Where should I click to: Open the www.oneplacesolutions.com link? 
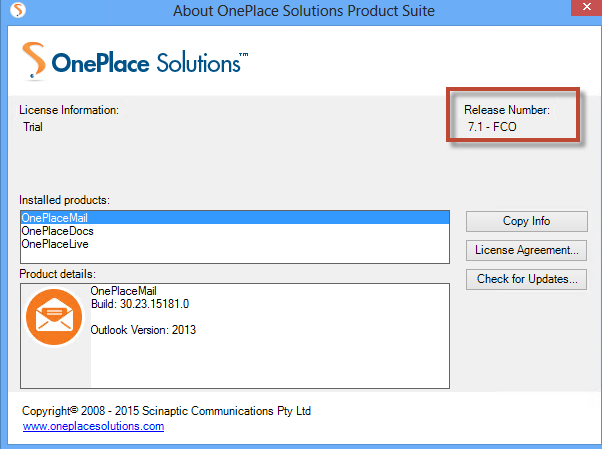pos(93,426)
